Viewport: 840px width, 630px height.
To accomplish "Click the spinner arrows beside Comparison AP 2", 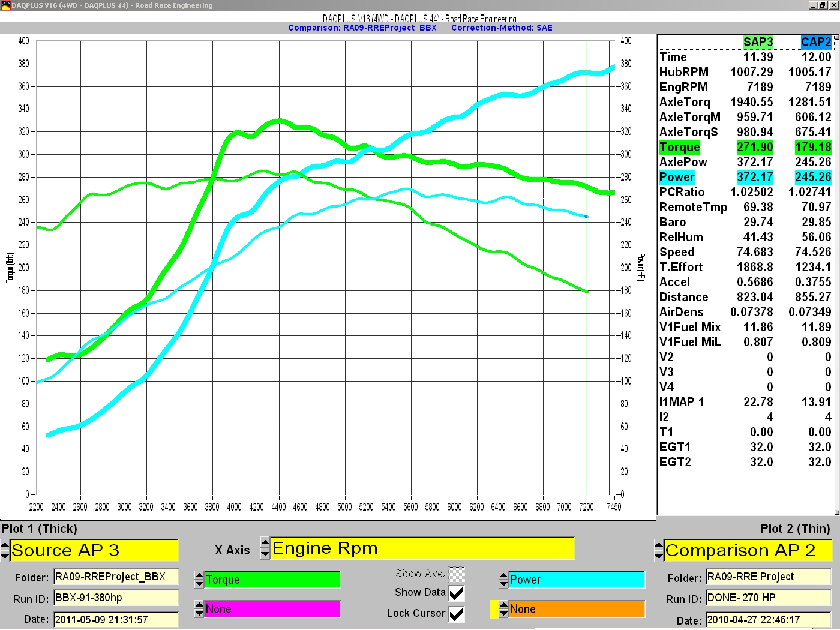I will coord(659,550).
